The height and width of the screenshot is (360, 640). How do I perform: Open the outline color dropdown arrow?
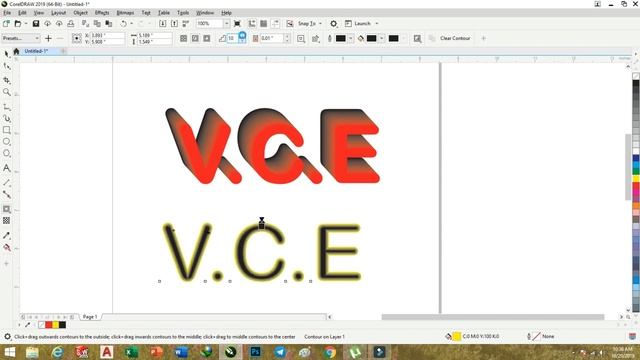coord(351,38)
